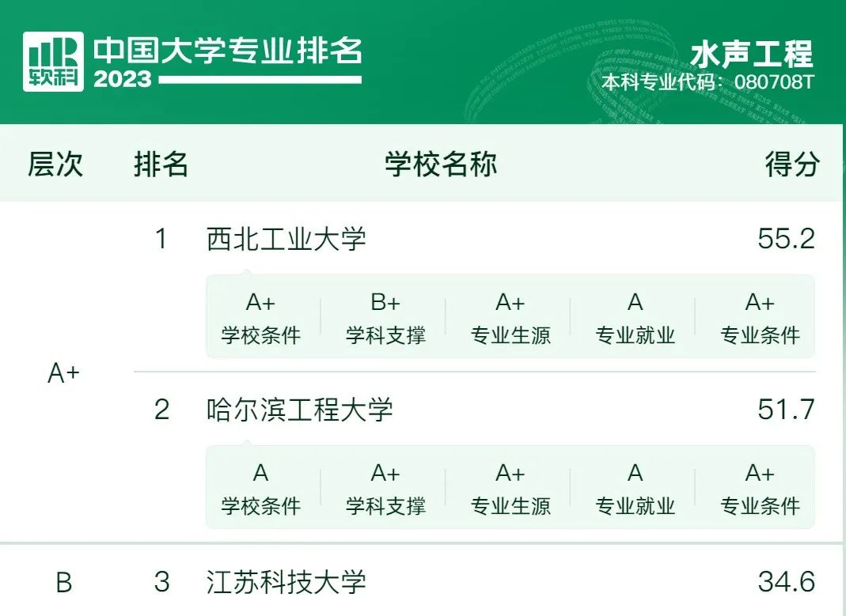Click the 排名 column header

pyautogui.click(x=161, y=164)
